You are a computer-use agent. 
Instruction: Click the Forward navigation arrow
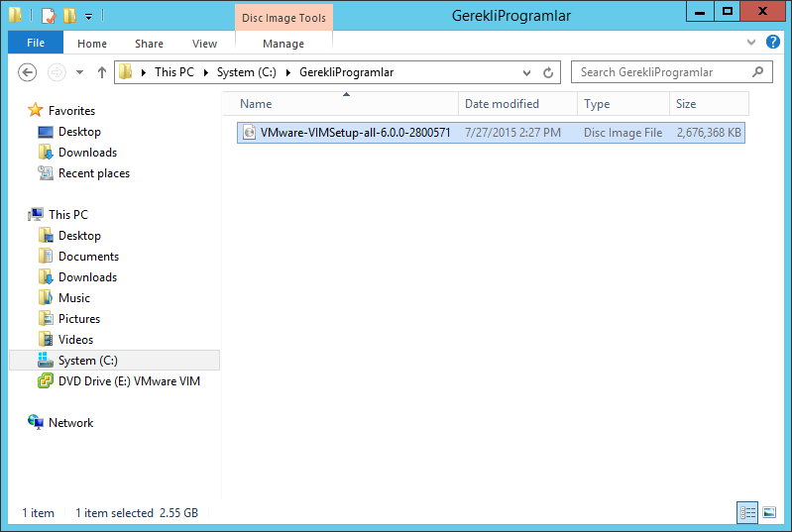tap(57, 72)
